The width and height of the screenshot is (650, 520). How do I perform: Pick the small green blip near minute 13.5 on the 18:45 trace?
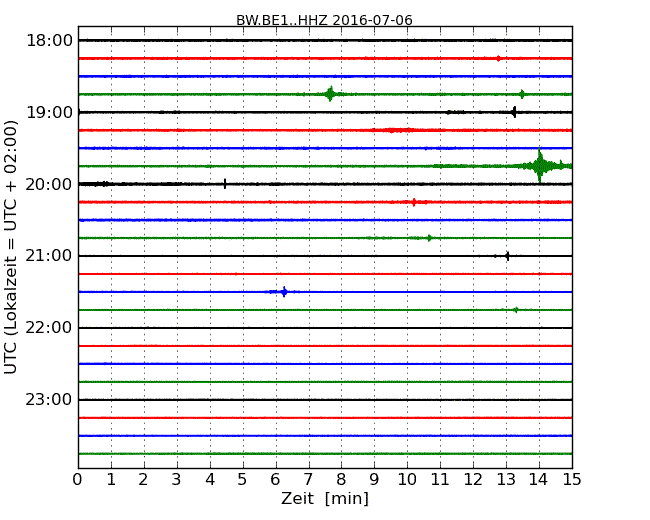coord(522,94)
